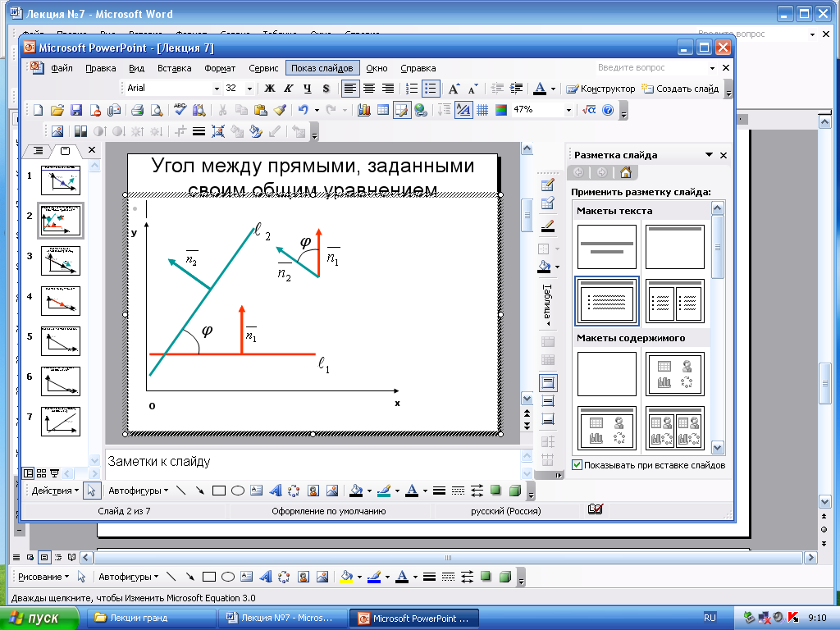
Task: Click the fill color bucket in PowerPoint
Action: tap(356, 491)
